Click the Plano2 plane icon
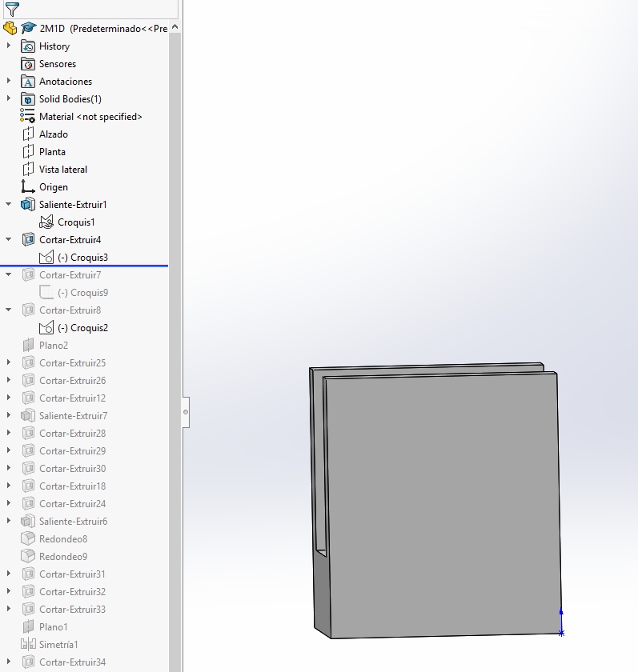Screen dimensions: 638x672 [x=28, y=345]
